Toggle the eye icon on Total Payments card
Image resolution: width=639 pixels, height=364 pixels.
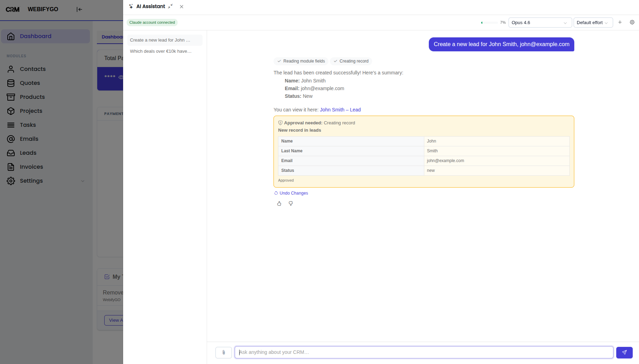pyautogui.click(x=121, y=77)
